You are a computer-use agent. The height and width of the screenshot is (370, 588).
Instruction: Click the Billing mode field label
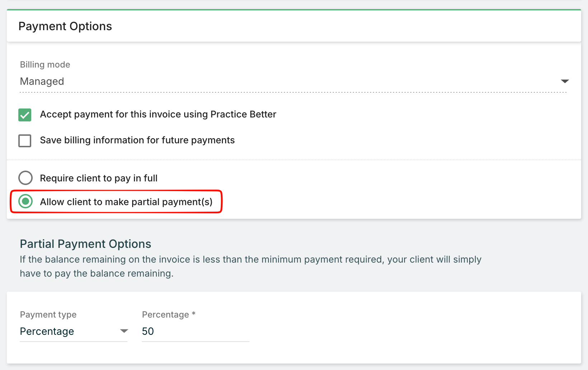(45, 65)
